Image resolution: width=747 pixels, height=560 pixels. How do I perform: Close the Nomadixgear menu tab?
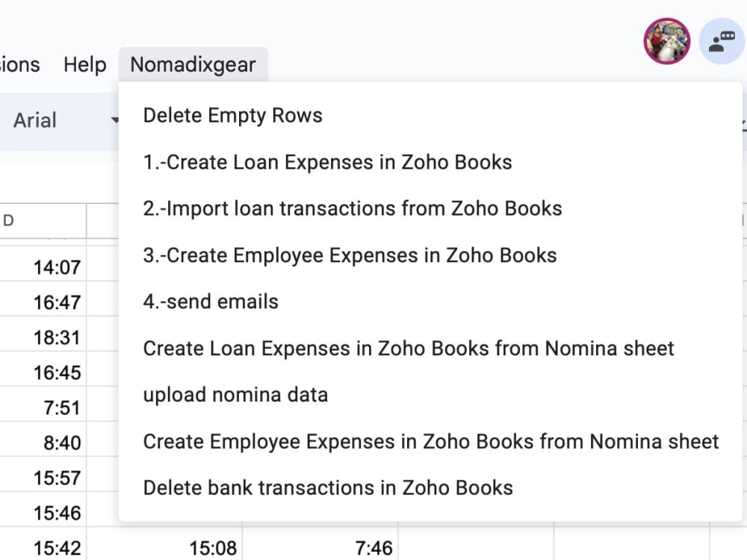(193, 65)
